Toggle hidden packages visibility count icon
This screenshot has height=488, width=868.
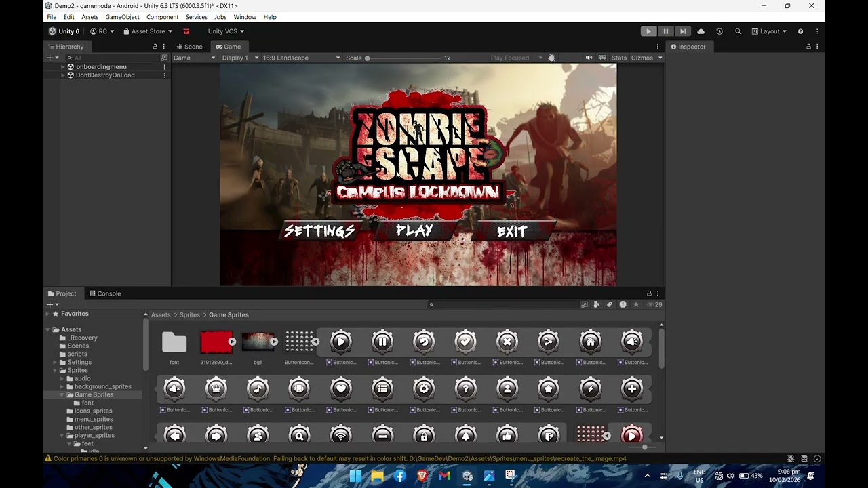pos(654,305)
